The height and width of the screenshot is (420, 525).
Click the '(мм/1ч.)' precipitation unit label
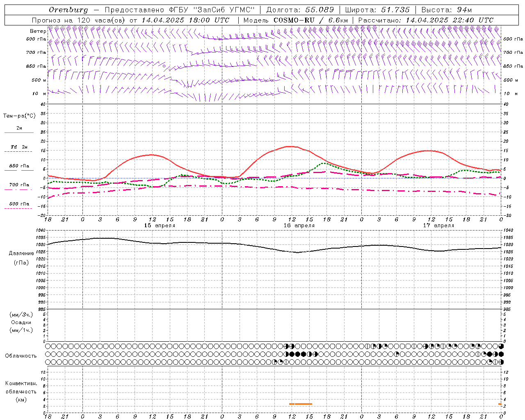[21, 330]
